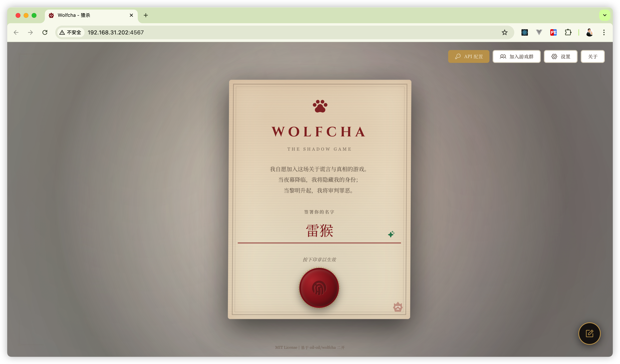
Task: Click the 关于 about button
Action: pos(592,57)
